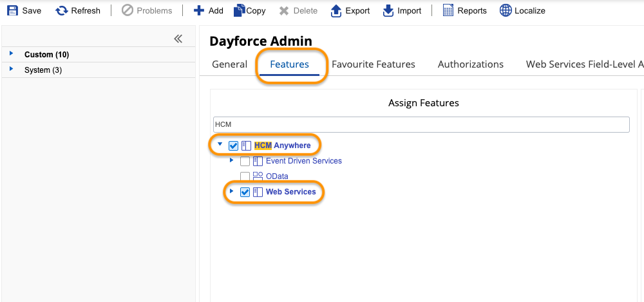Collapse the HCM Anywhere tree node

220,144
